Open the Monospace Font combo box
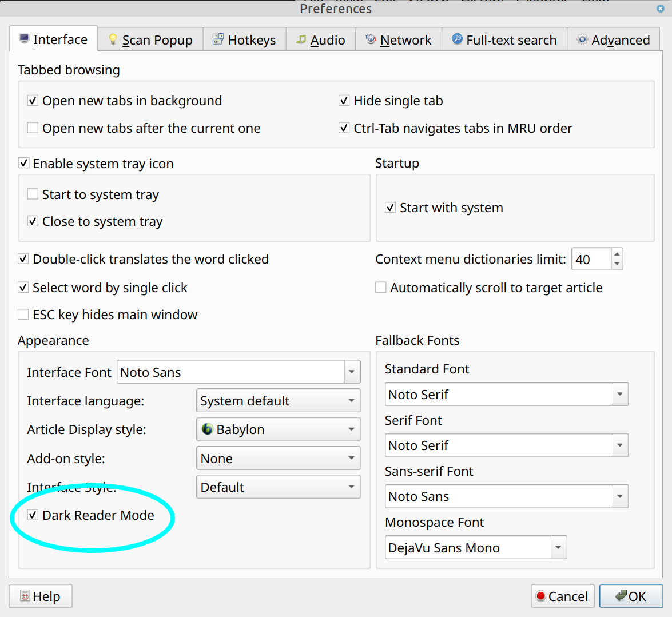The image size is (672, 617). tap(558, 548)
